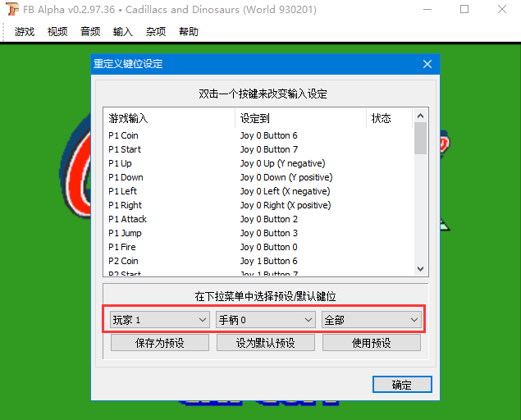Image resolution: width=521 pixels, height=420 pixels.
Task: Click the Joy 0 Button 2 mapping
Action: pos(269,219)
